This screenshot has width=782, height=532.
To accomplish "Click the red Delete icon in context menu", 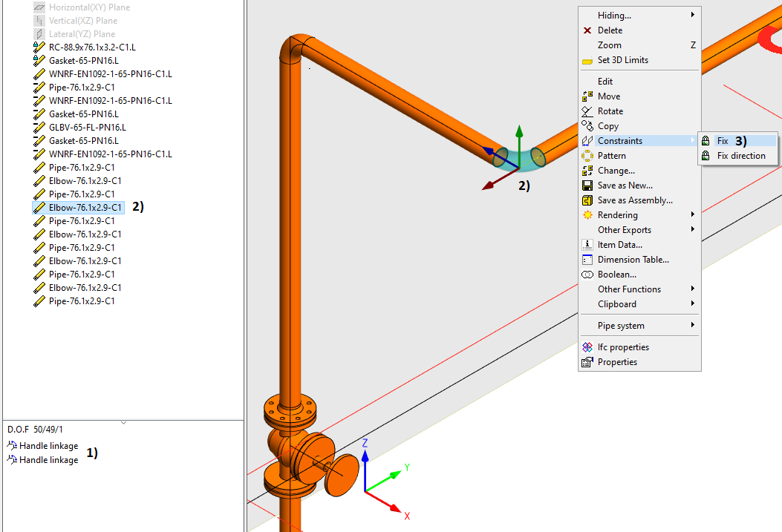I will (587, 30).
